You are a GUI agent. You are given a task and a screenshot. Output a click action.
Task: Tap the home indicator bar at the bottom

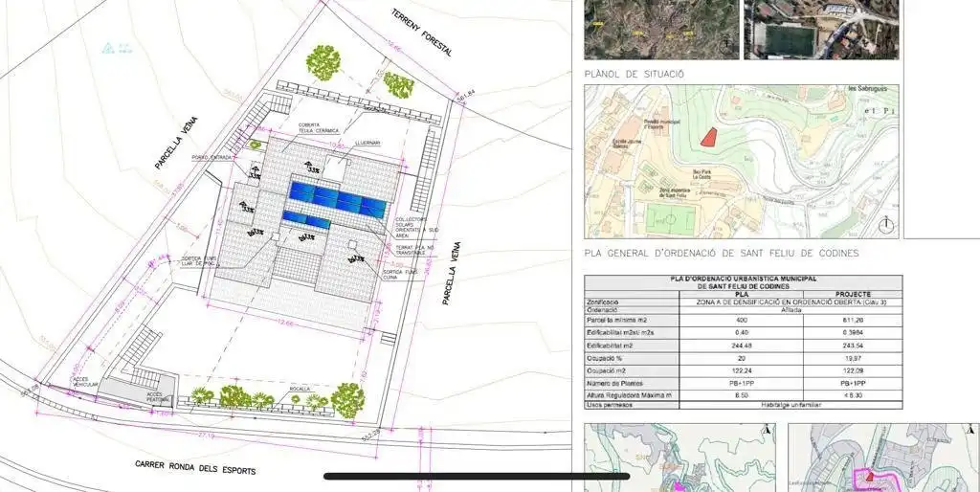477,477
